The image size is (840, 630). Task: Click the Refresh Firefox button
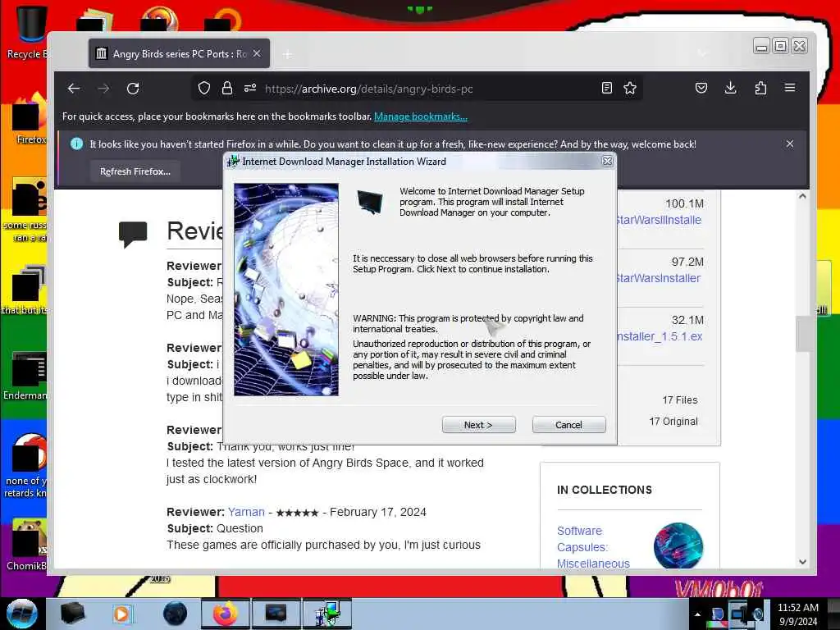point(135,171)
